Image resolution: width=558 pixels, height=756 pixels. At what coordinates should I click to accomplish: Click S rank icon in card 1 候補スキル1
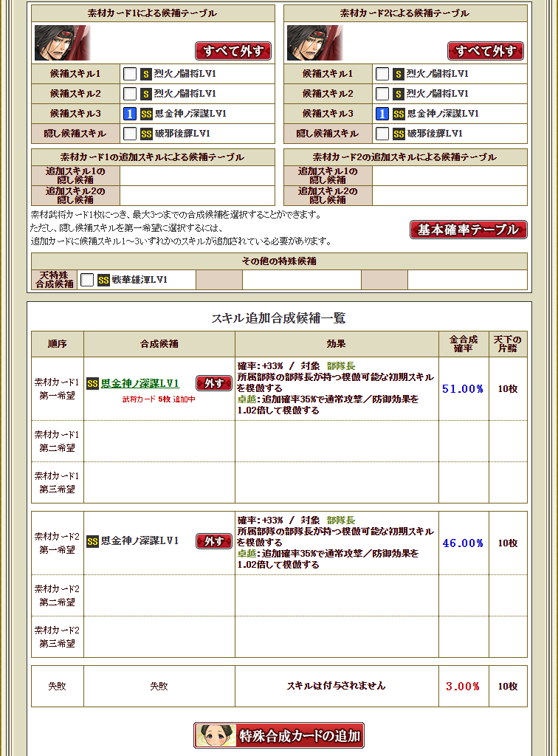click(x=146, y=74)
